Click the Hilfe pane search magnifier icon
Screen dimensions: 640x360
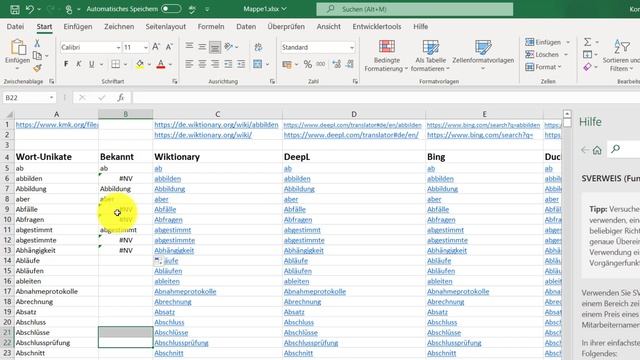pos(616,149)
